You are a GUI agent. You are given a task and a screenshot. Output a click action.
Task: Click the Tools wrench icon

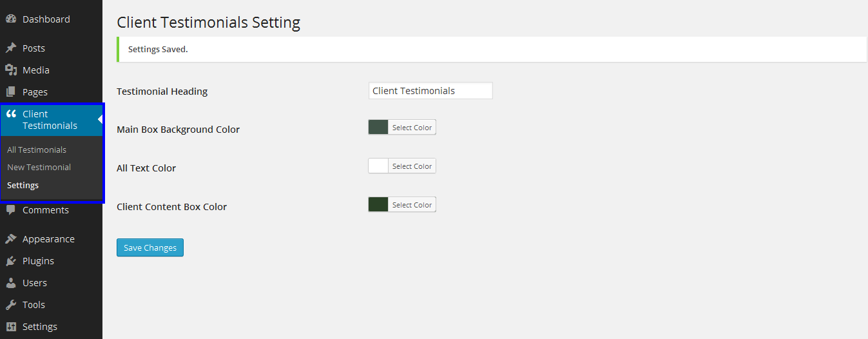click(x=11, y=305)
